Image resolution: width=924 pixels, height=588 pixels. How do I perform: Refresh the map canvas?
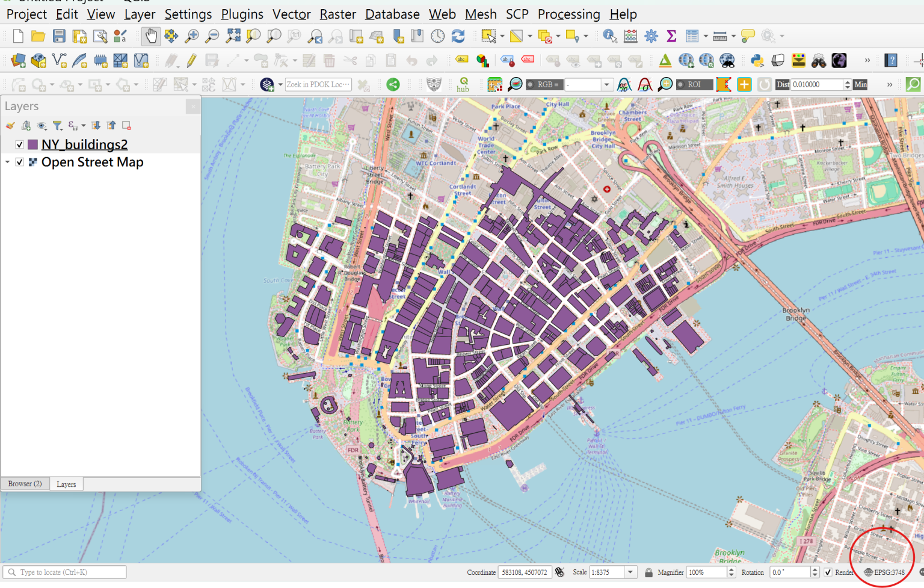pos(458,36)
